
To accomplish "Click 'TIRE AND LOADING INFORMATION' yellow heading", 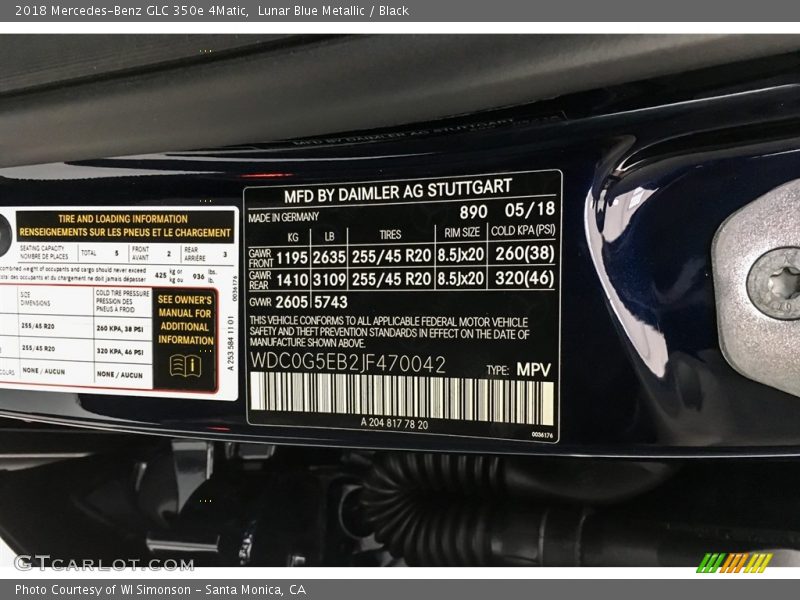I will 123,219.
